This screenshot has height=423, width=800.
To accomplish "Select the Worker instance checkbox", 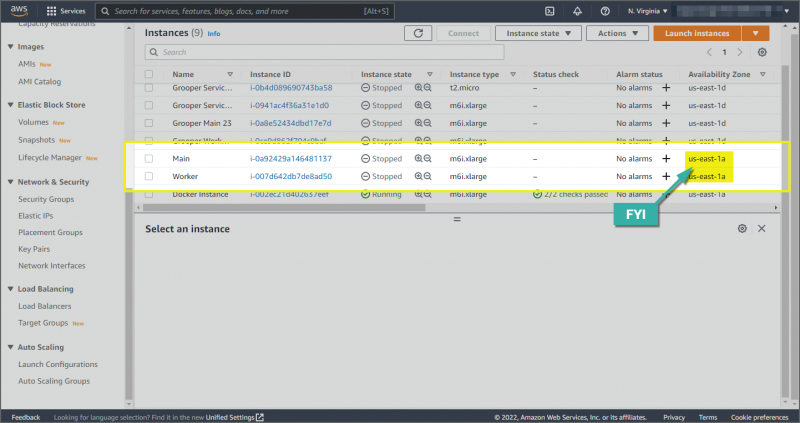I will coord(148,176).
